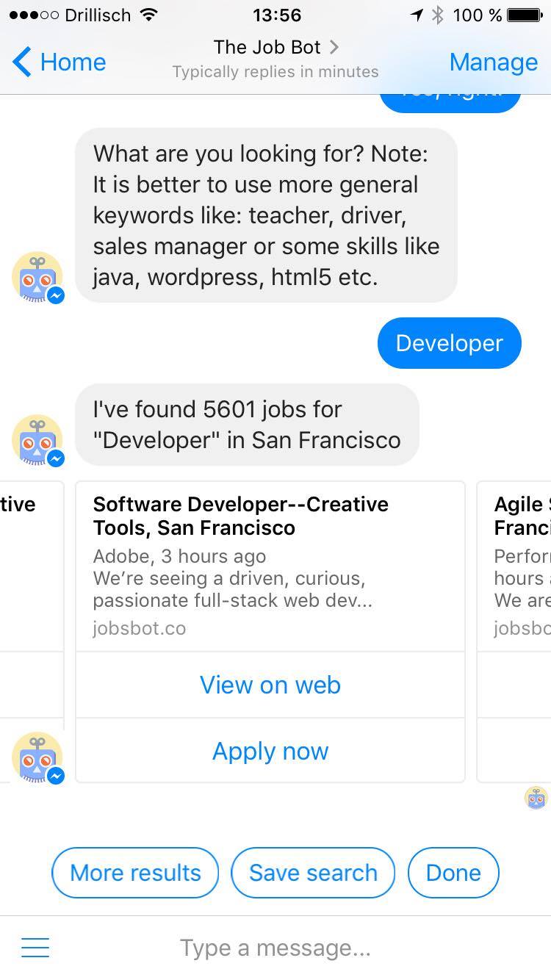Viewport: 551px width, 980px height.
Task: Select the Save search quick reply
Action: 313,873
